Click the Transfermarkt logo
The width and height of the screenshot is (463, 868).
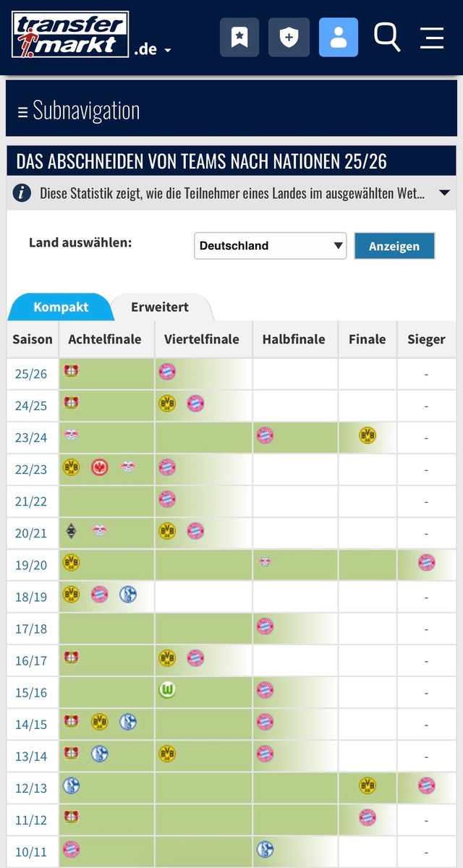click(x=70, y=35)
